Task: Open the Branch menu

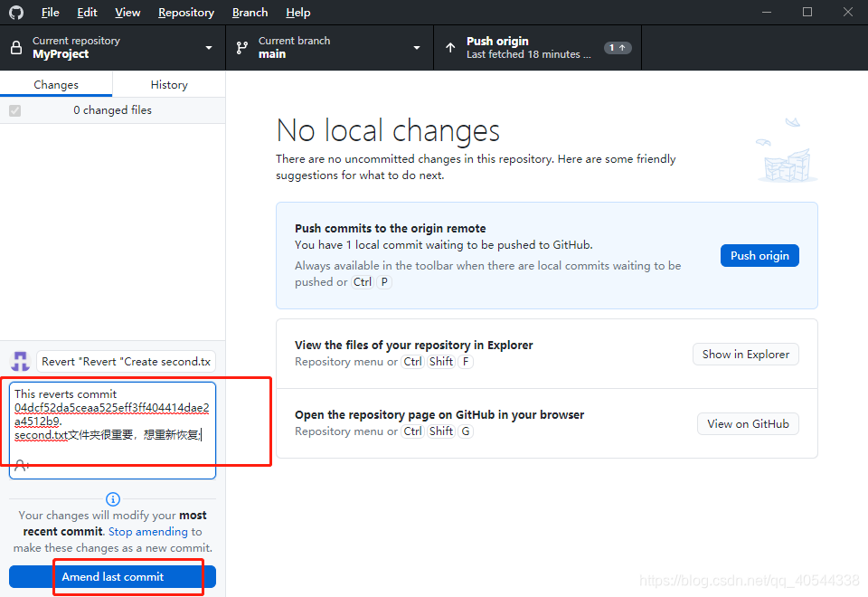Action: pyautogui.click(x=250, y=12)
